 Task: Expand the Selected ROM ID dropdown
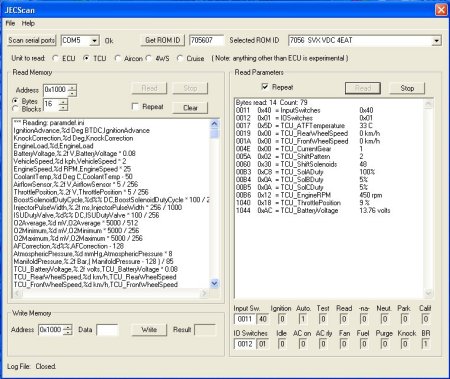click(436, 41)
